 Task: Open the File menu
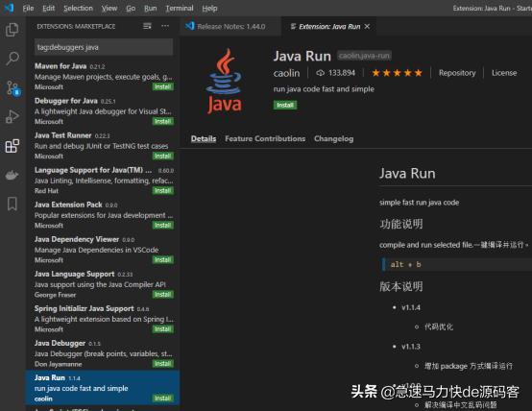[28, 8]
